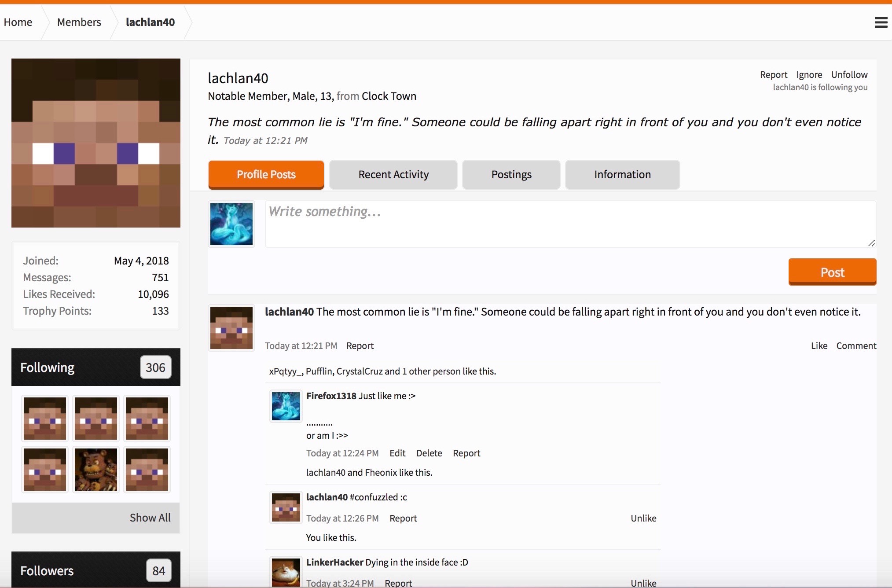Click the 'May 4, 2018' joined date
This screenshot has height=588, width=892.
(x=141, y=261)
